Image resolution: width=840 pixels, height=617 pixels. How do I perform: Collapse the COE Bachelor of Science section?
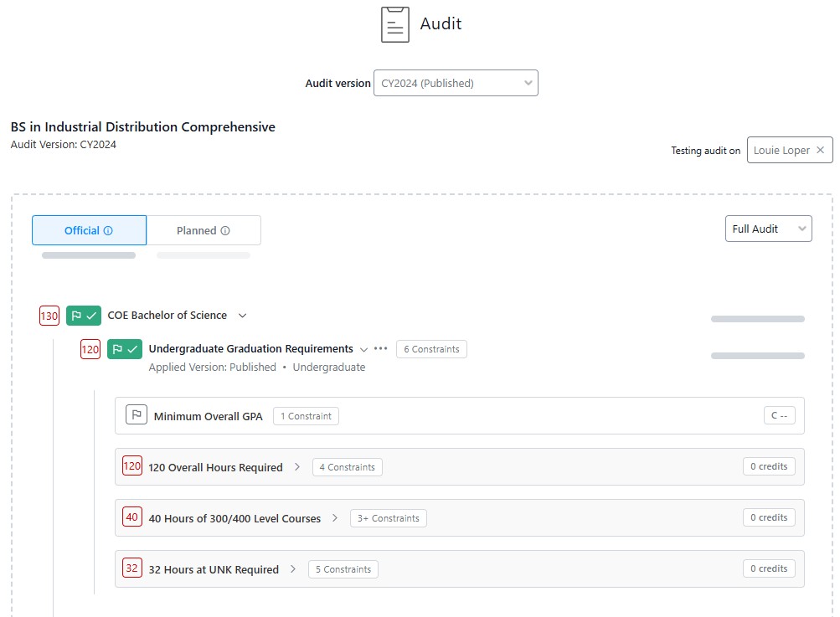243,316
